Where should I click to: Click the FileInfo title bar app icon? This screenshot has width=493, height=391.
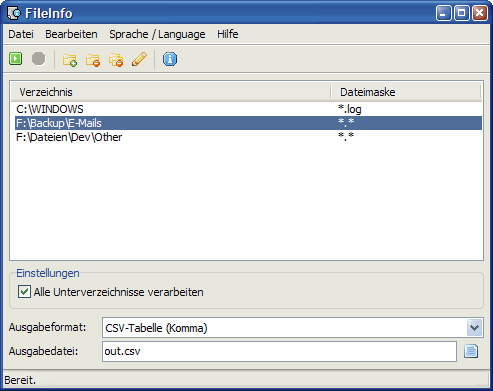coord(14,13)
